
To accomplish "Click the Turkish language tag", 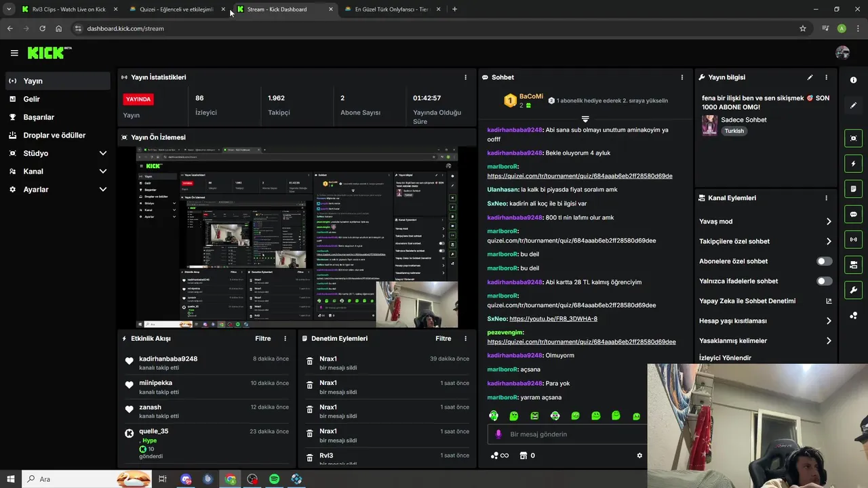I will [x=734, y=131].
